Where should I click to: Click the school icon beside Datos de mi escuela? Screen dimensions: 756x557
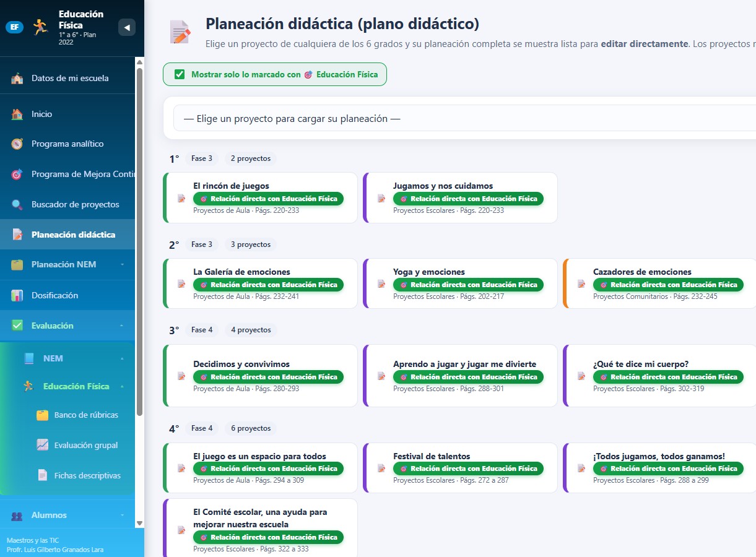tap(17, 79)
